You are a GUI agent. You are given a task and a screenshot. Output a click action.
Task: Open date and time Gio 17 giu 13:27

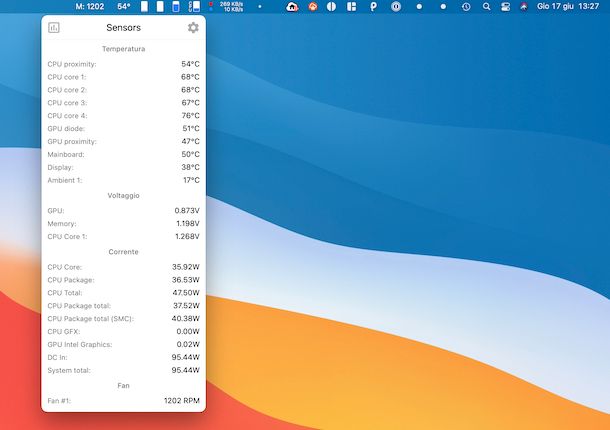pyautogui.click(x=568, y=7)
